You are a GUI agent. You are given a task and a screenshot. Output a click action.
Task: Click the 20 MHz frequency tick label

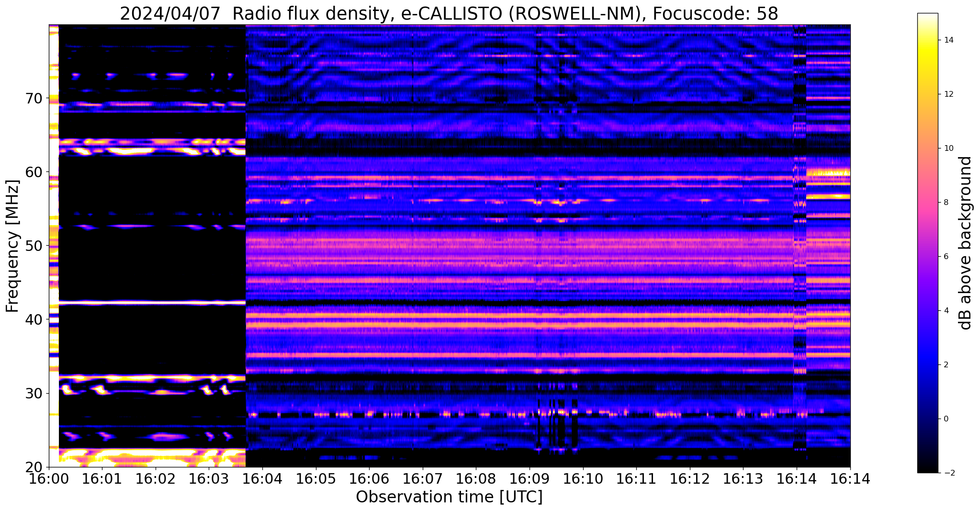click(34, 467)
